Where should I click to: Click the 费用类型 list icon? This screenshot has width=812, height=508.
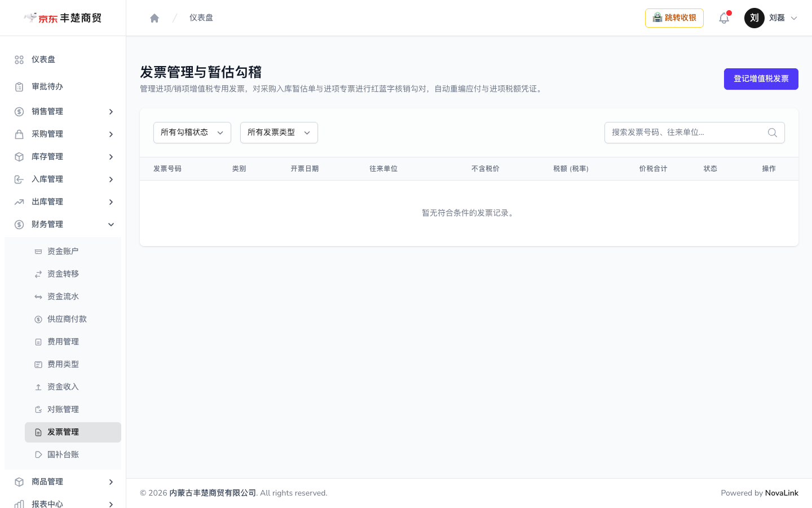pos(38,365)
